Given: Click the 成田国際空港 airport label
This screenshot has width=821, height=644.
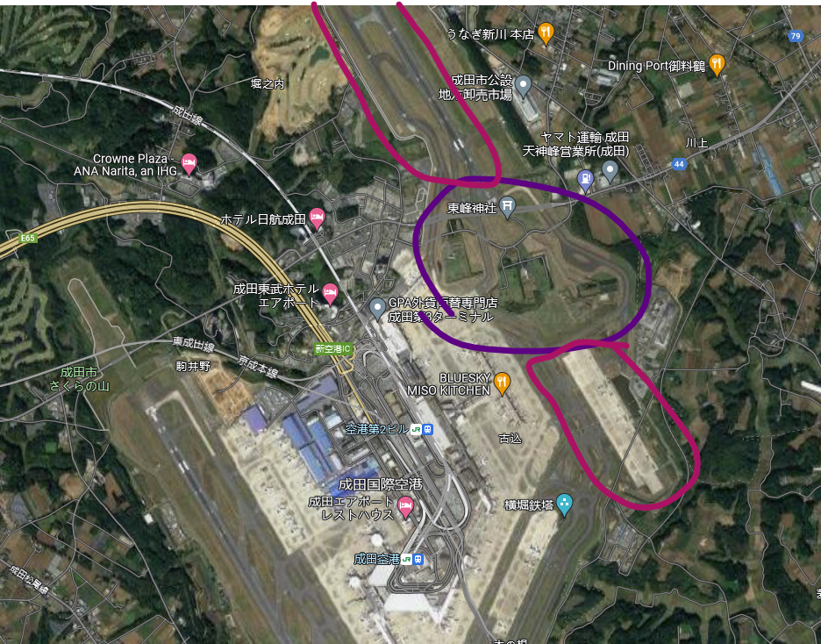Looking at the screenshot, I should pos(380,484).
